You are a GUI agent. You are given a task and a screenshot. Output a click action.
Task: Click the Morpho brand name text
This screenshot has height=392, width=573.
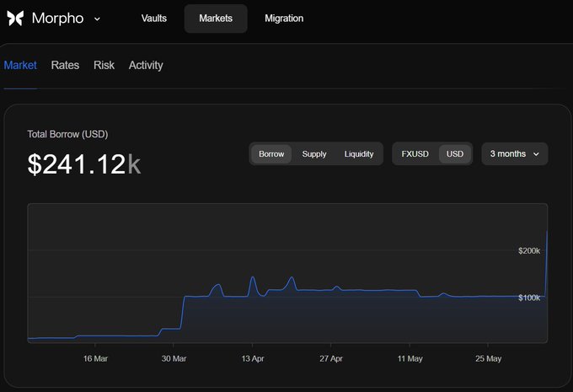tap(58, 19)
